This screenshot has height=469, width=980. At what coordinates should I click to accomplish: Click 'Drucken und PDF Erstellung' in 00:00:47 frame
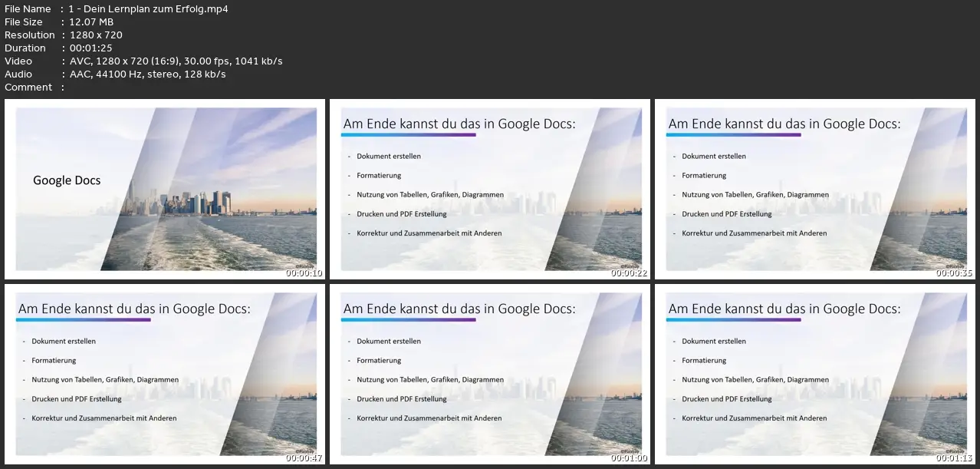click(x=77, y=399)
